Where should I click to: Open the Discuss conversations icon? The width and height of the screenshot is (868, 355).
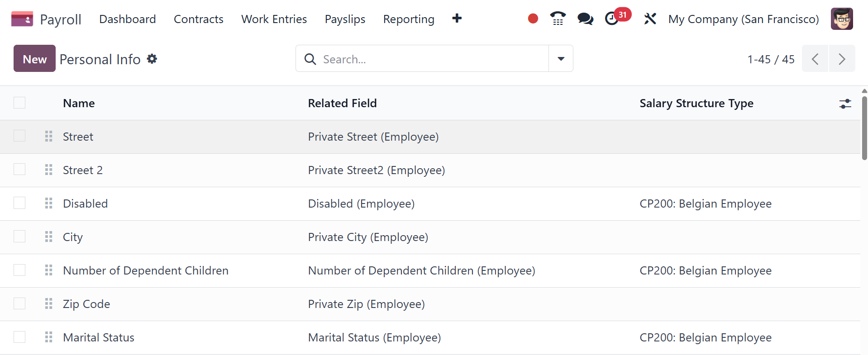click(585, 19)
